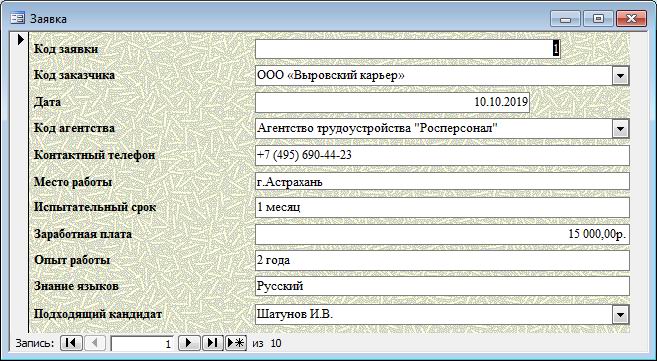Click the Испытательный срок label
This screenshot has width=657, height=361.
tap(95, 207)
